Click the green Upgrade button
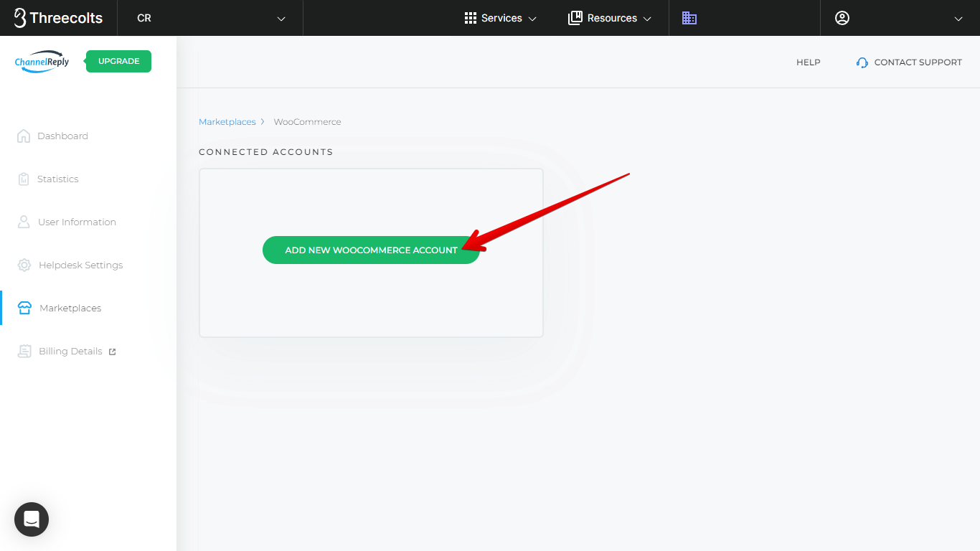Viewport: 980px width, 551px height. coord(118,61)
